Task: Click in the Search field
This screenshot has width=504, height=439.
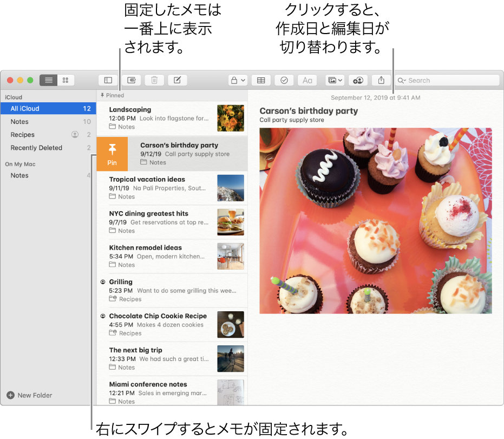Action: pos(447,80)
